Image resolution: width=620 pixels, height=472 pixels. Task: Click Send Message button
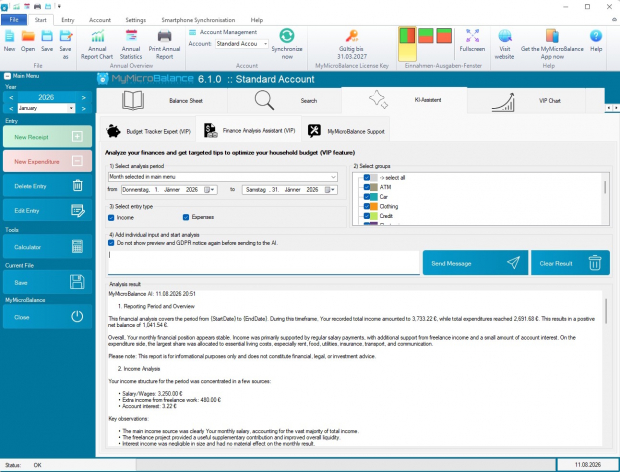(475, 263)
